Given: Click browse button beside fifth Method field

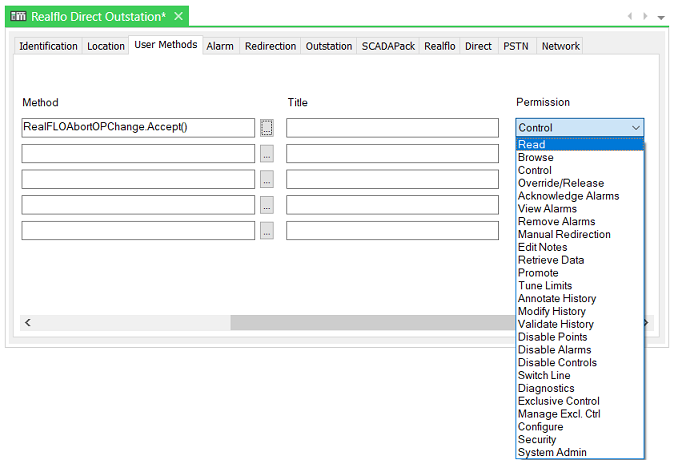Looking at the screenshot, I should tap(266, 231).
